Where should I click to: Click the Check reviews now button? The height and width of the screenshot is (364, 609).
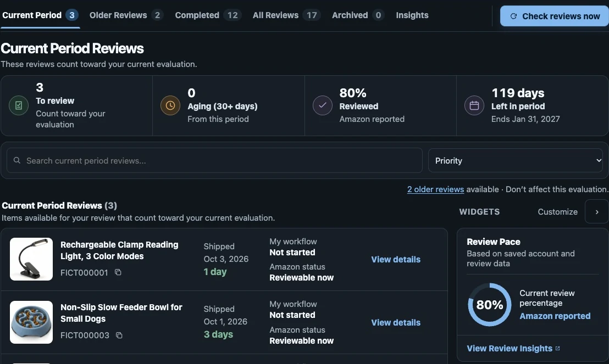point(554,16)
